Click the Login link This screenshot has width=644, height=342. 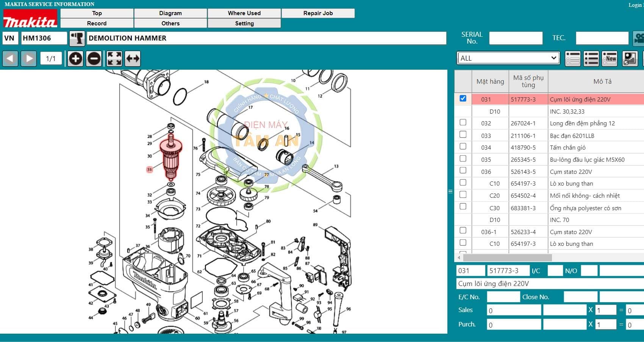[636, 5]
